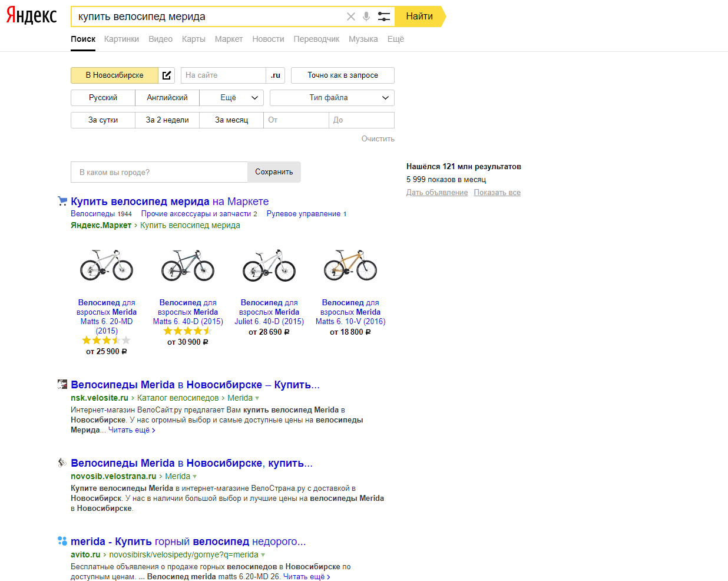Switch to the Картинки tab

pos(121,39)
